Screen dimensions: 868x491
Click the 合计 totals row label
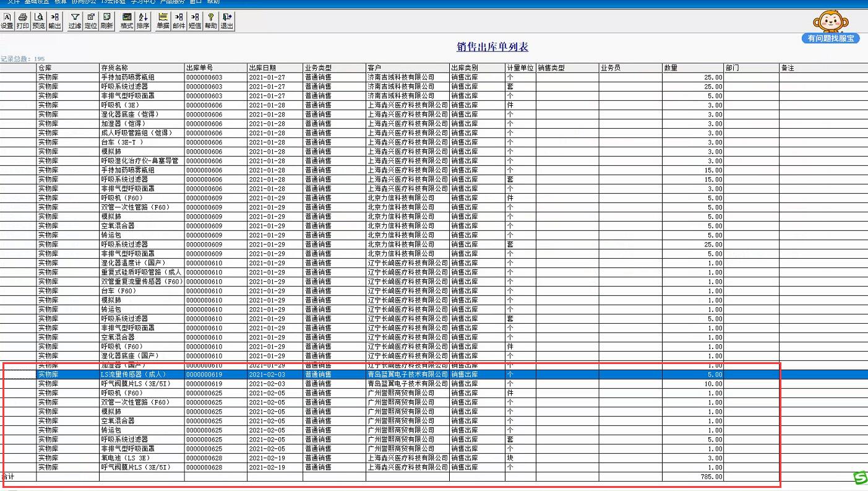[x=7, y=477]
